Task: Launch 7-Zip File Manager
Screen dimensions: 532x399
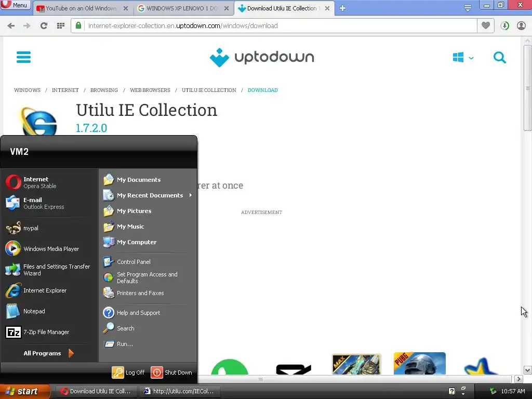Action: (x=49, y=332)
